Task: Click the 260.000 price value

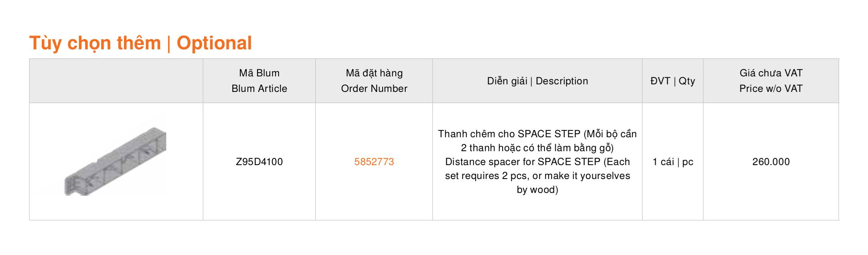Action: click(771, 162)
